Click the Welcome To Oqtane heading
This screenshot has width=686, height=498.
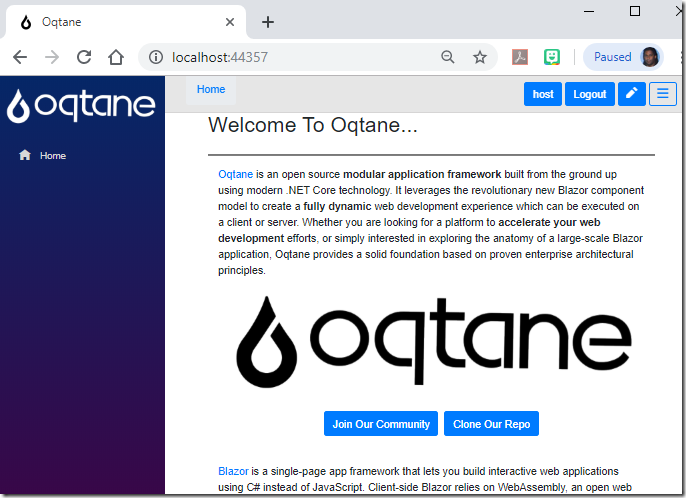(313, 125)
